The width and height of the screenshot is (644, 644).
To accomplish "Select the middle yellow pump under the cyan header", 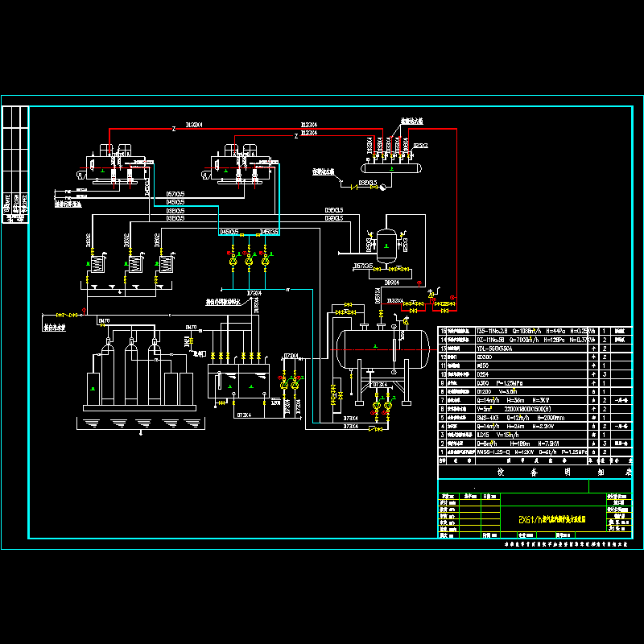I will (x=249, y=260).
